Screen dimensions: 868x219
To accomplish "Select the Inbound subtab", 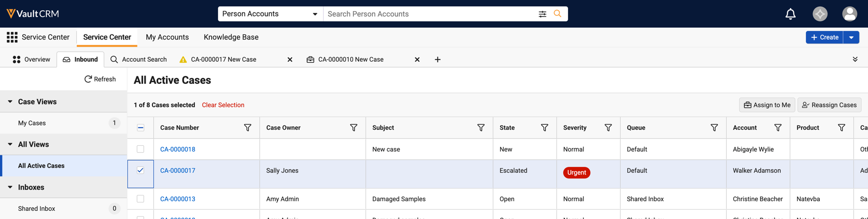I will [81, 59].
